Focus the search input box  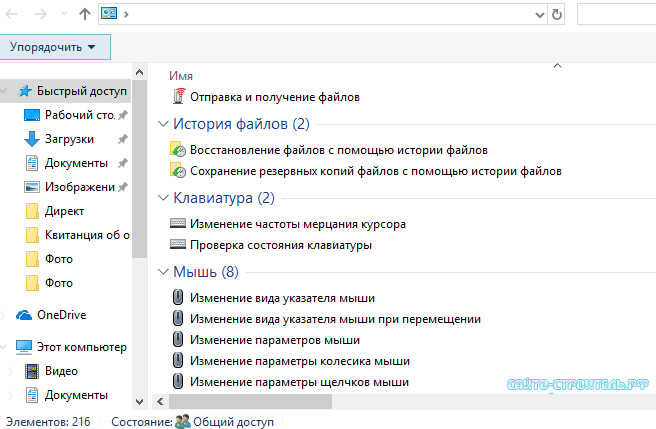[616, 14]
